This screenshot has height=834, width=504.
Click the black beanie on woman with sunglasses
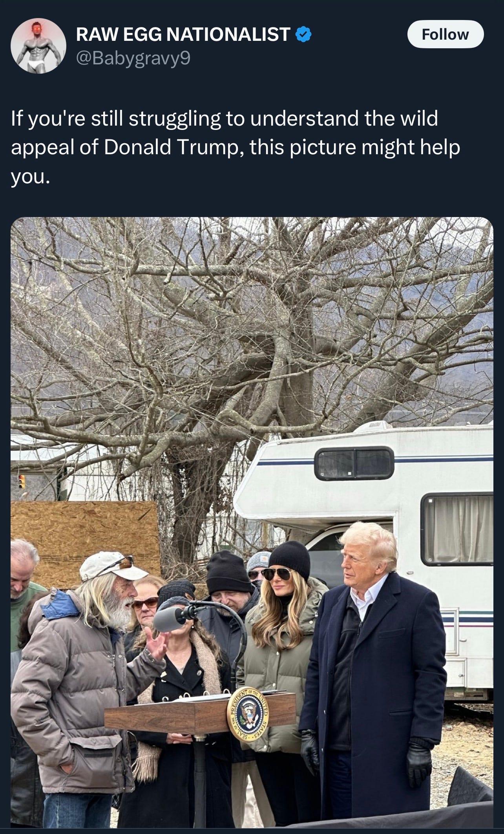coord(290,558)
